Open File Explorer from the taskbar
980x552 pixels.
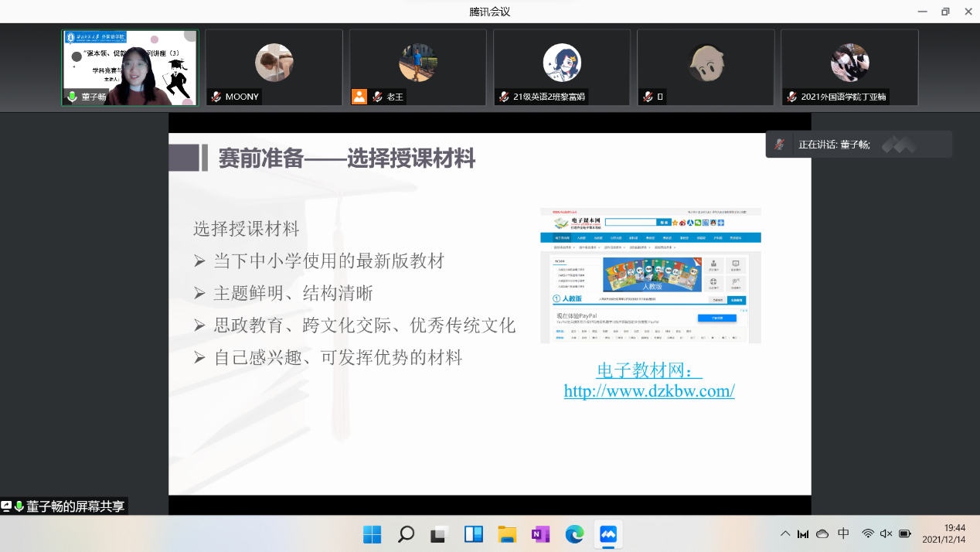point(507,534)
